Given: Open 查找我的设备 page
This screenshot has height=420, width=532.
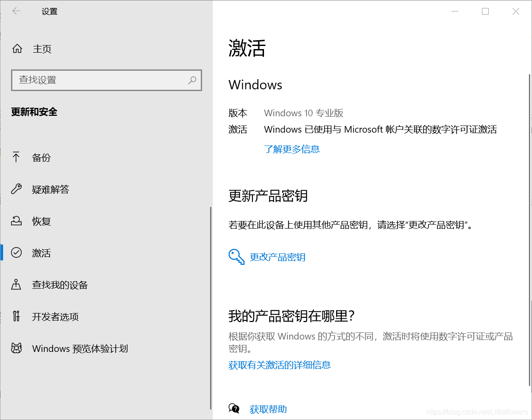Looking at the screenshot, I should (60, 285).
